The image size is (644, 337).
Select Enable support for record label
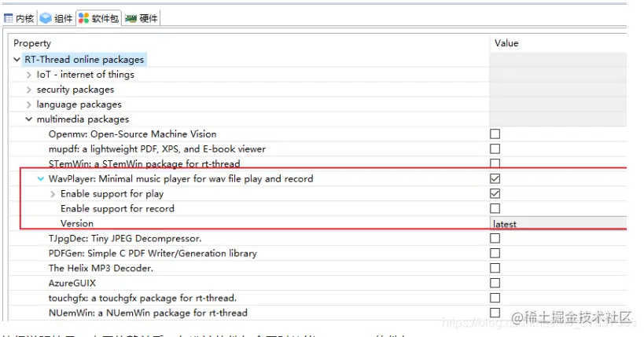(x=117, y=208)
